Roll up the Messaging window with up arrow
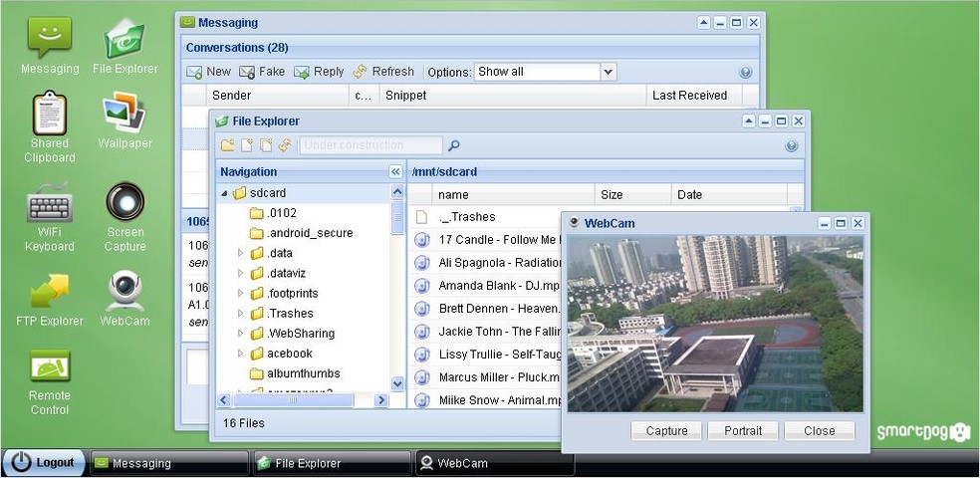The width and height of the screenshot is (980, 478). (704, 23)
